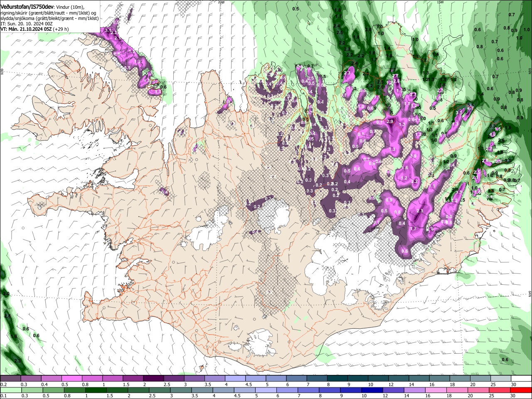Click the palest green 0.1–0.3 rain swatch

pyautogui.click(x=11, y=390)
